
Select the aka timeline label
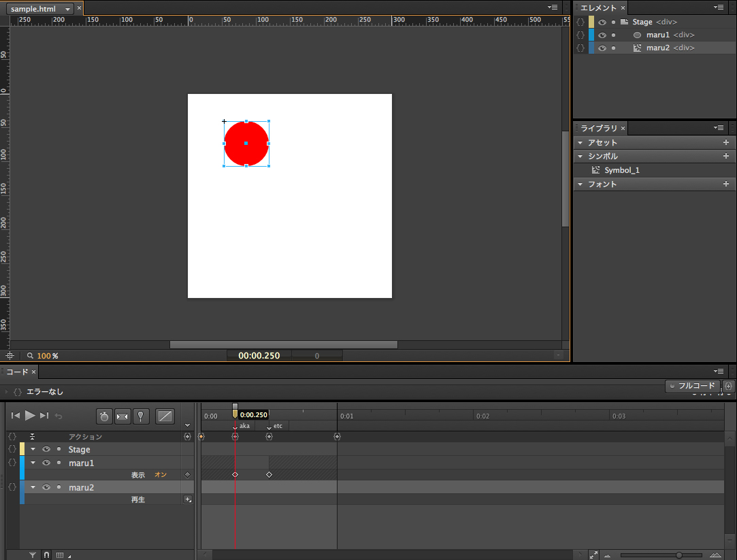pos(244,426)
